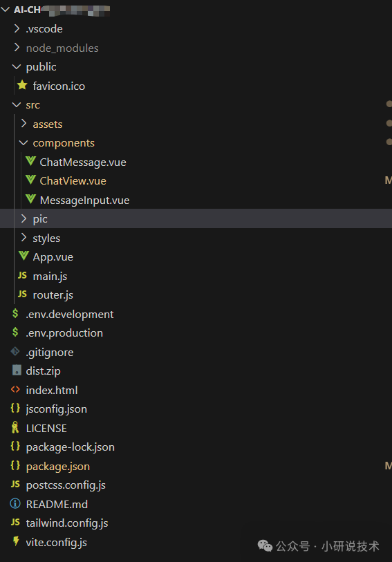This screenshot has height=562, width=392.
Task: Click the archive icon beside dist.zip
Action: point(17,371)
